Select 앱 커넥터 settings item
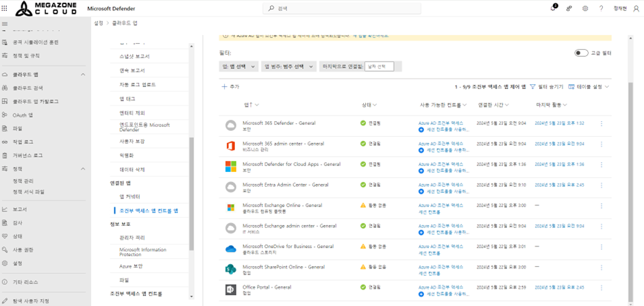 click(x=129, y=197)
